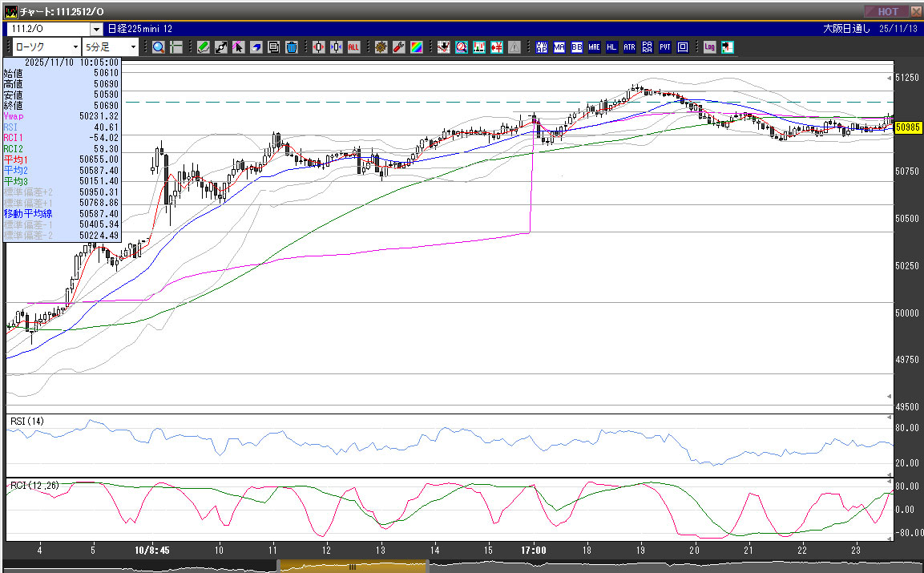Click the blue trash can delete icon

292,47
